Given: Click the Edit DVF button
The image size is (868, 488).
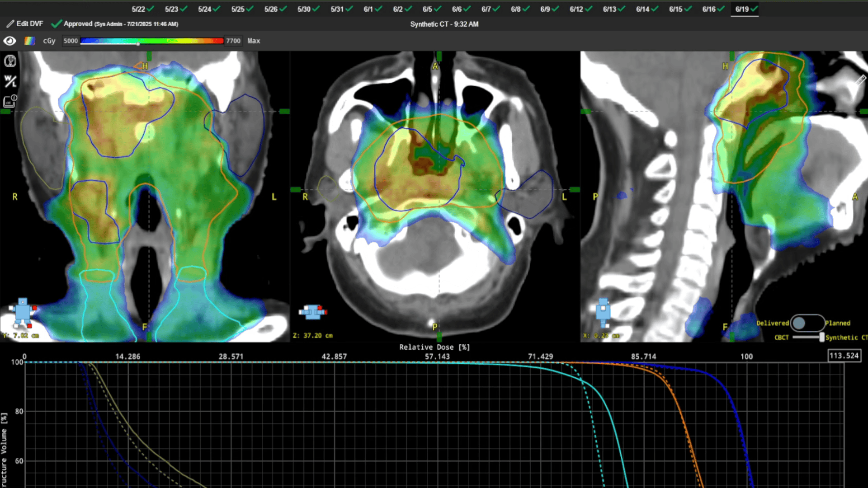Looking at the screenshot, I should pyautogui.click(x=29, y=24).
